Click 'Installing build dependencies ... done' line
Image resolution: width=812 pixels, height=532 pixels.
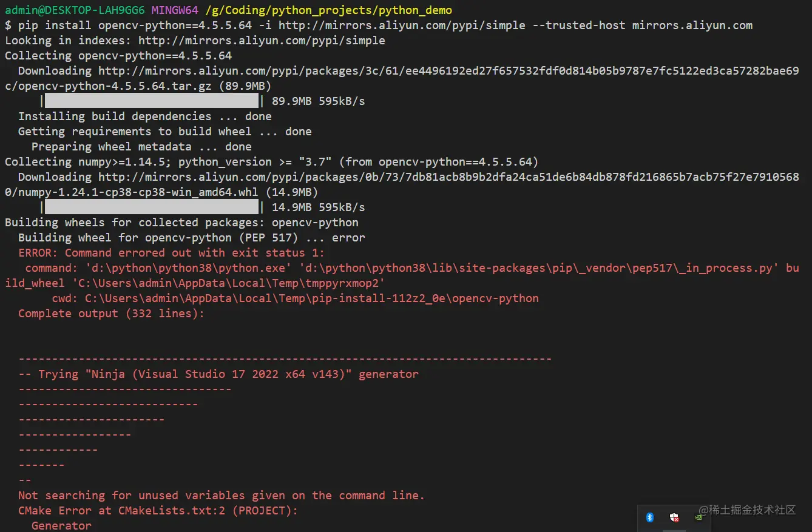(145, 116)
